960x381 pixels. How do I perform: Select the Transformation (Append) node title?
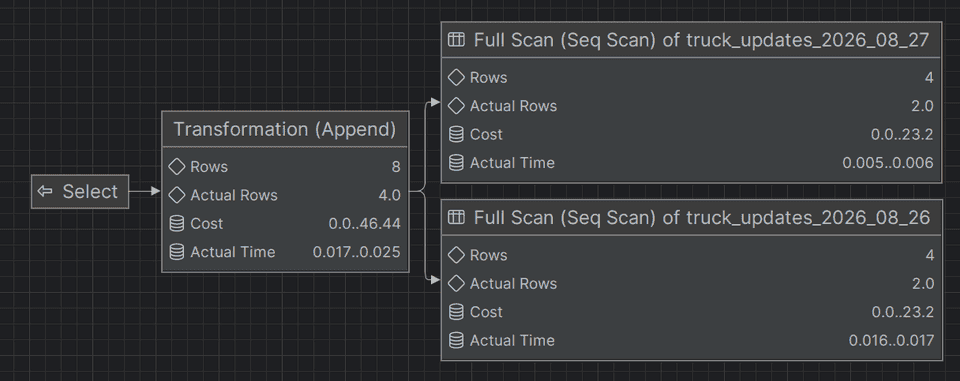tap(285, 129)
